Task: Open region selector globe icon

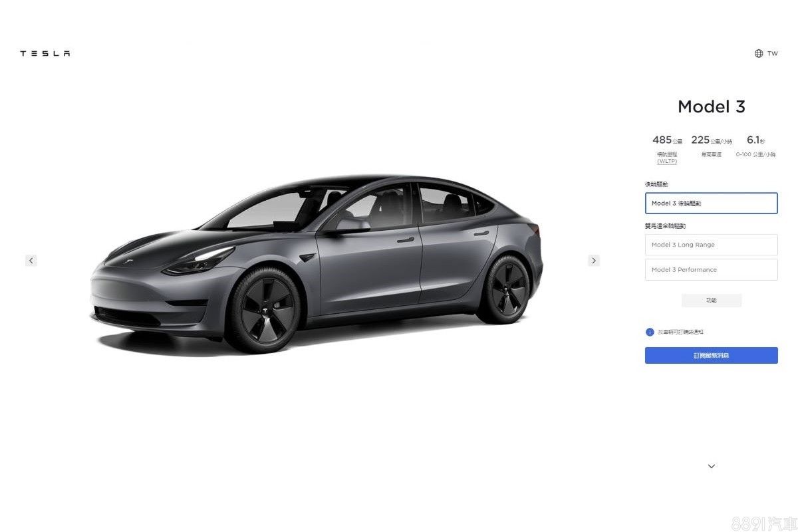Action: coord(759,53)
